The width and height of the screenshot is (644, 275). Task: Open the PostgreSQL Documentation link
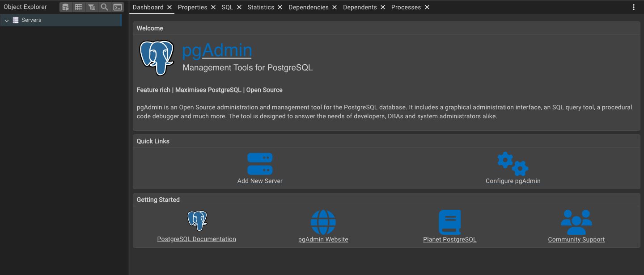(196, 239)
